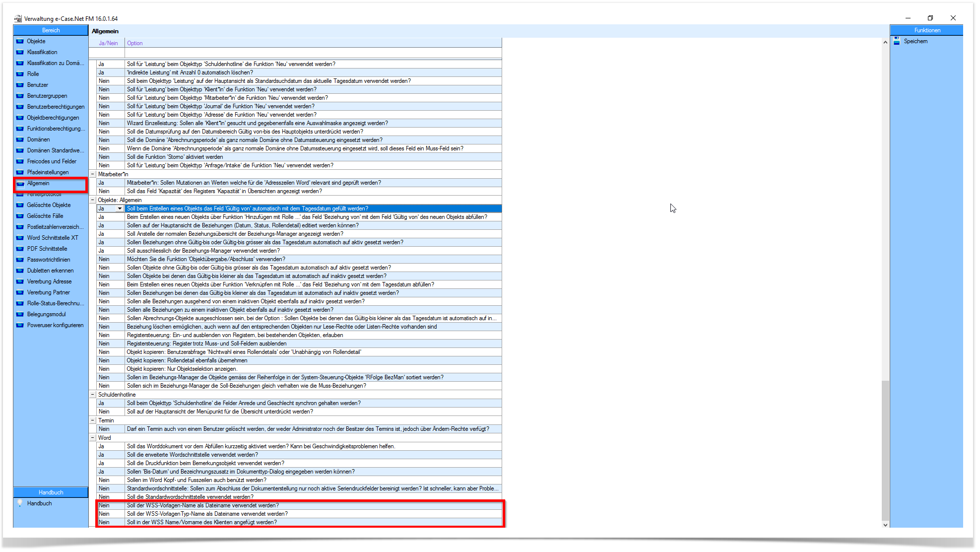Viewport: 980px width, 552px height.
Task: Open Postleitzahlenverzeichnis section
Action: tap(56, 227)
